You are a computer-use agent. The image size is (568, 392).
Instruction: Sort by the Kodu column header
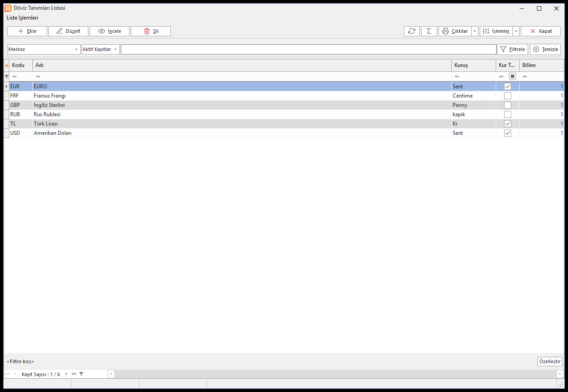[x=21, y=66]
